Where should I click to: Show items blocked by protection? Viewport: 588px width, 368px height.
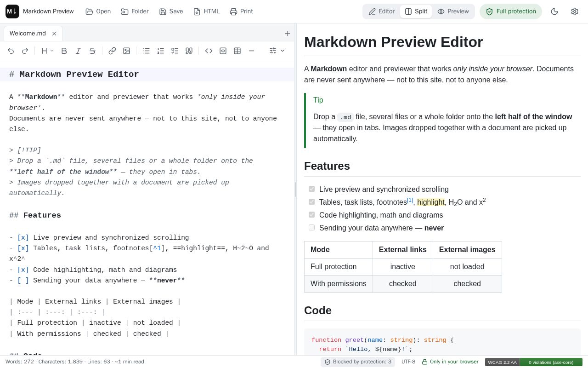pyautogui.click(x=358, y=362)
